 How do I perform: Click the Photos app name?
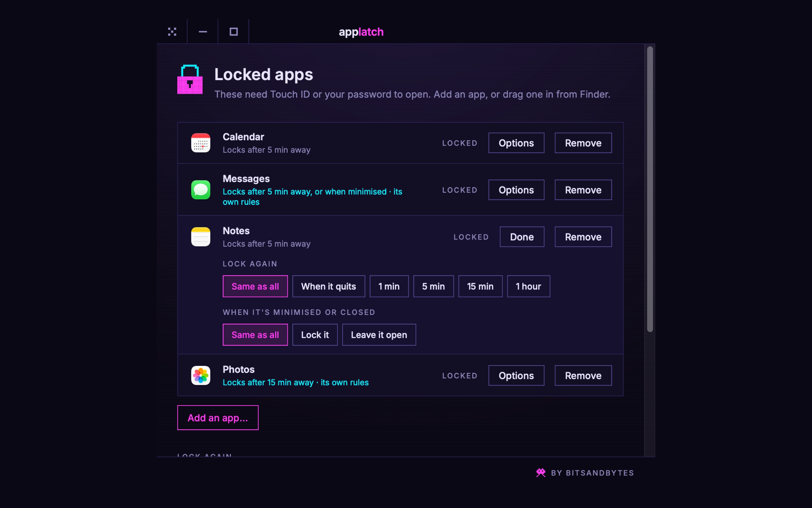[239, 369]
